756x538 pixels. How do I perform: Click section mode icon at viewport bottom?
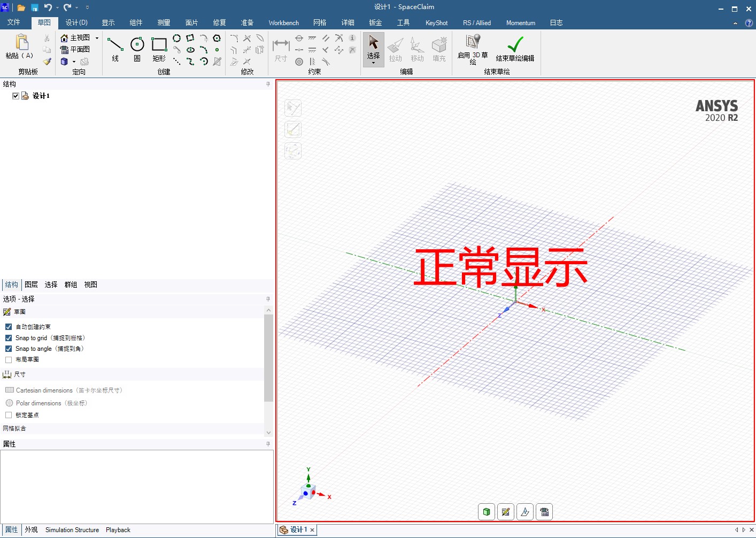click(x=525, y=512)
